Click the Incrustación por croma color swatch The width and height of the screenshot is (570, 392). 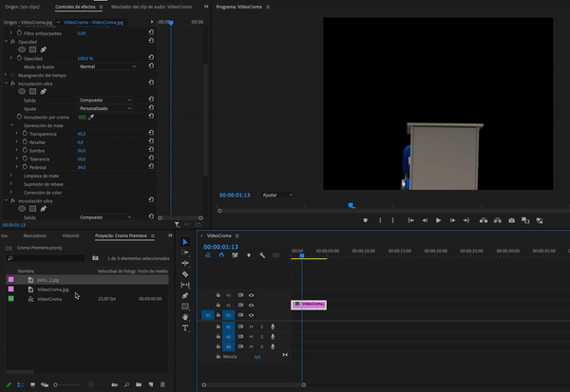point(82,117)
